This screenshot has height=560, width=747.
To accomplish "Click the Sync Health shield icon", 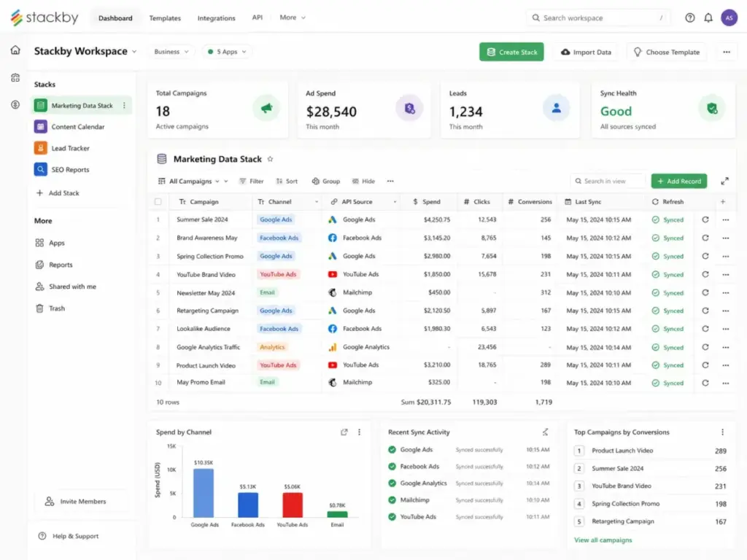I will pyautogui.click(x=712, y=109).
